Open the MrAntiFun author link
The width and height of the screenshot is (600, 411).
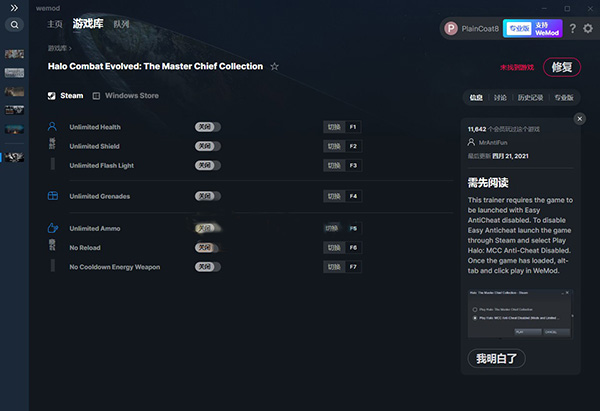(493, 143)
